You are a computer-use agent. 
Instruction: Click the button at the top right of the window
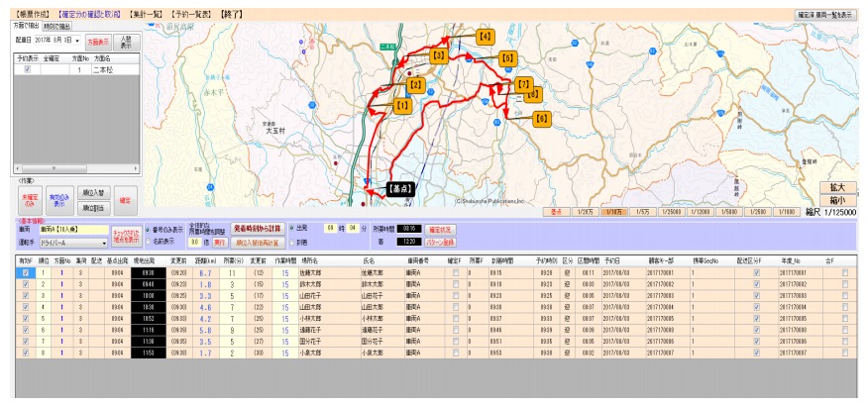pos(825,15)
